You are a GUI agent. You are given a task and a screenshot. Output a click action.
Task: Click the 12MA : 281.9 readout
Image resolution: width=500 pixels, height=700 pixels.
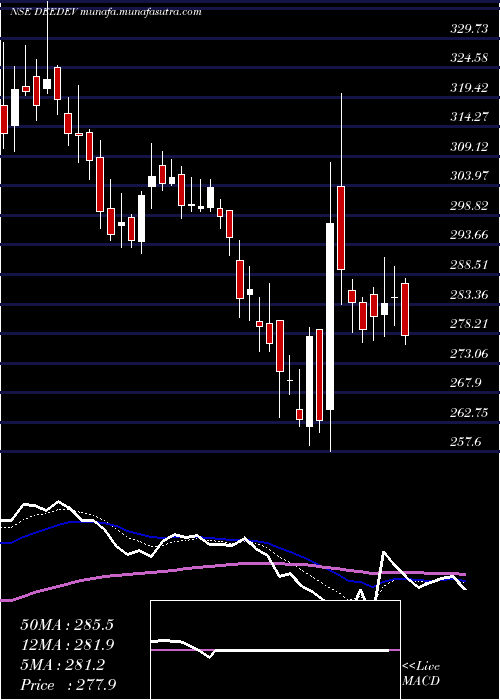point(67,645)
